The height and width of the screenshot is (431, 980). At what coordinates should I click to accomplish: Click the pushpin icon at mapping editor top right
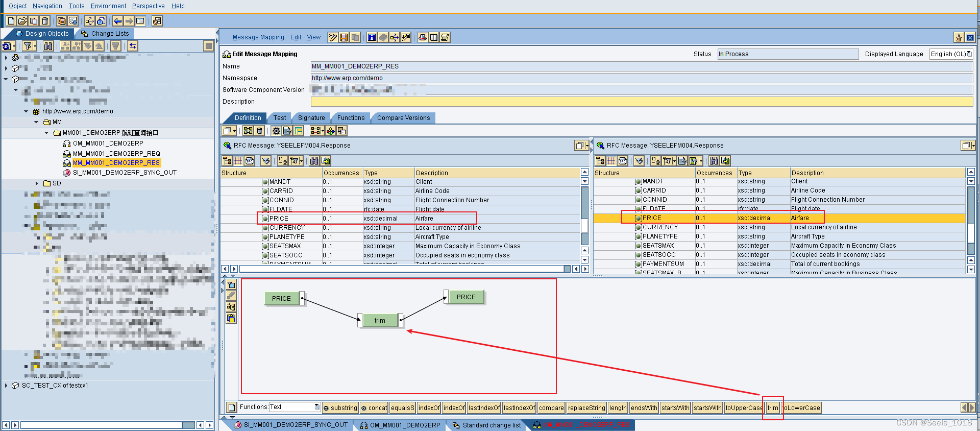[959, 37]
